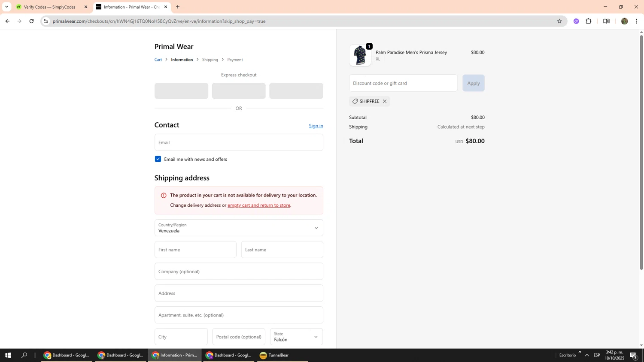This screenshot has height=362, width=644.
Task: Focus the Email input field
Action: coord(239,142)
